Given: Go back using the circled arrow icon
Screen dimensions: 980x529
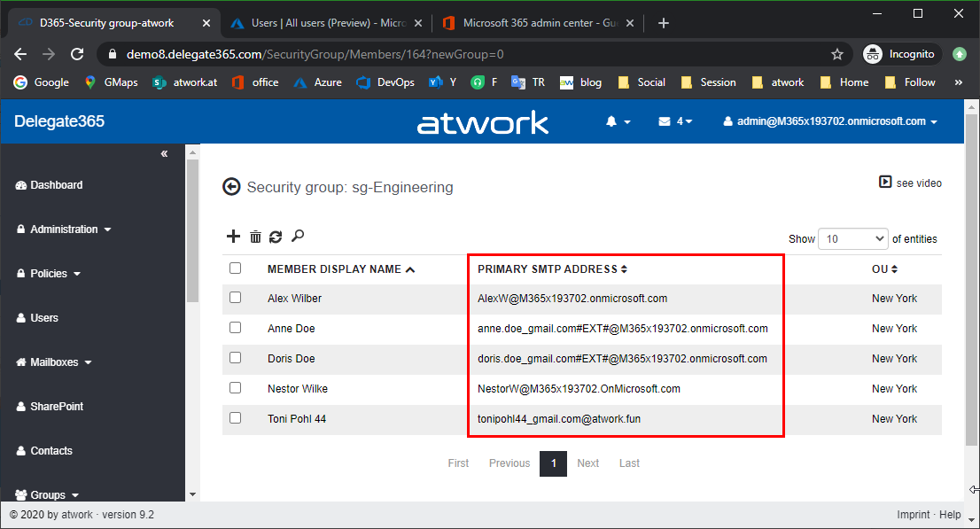Looking at the screenshot, I should 231,187.
